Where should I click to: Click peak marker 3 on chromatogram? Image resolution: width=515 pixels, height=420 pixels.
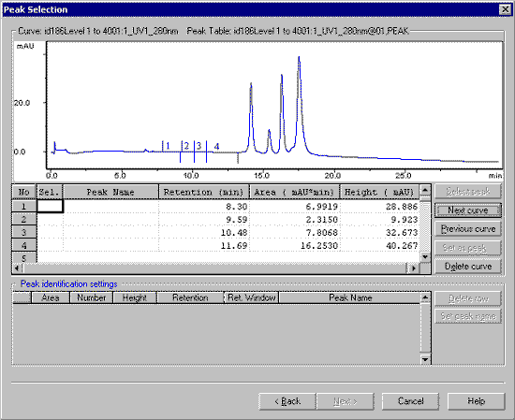pyautogui.click(x=199, y=146)
